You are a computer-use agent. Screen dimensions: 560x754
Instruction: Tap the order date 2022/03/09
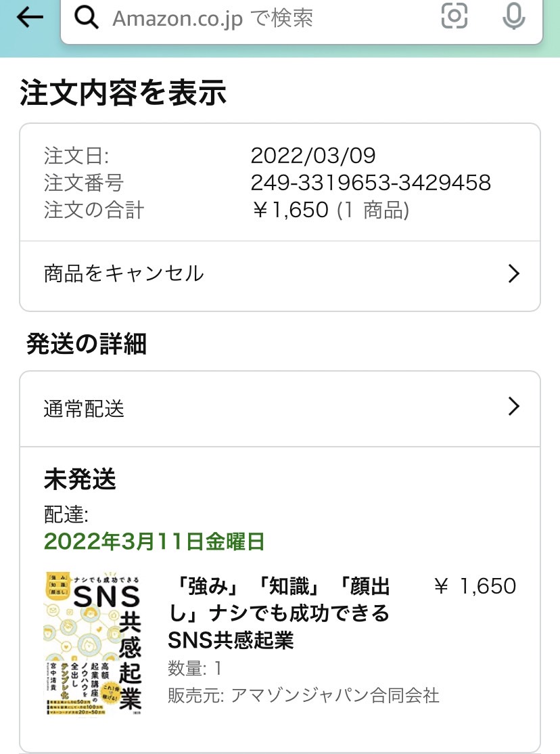click(313, 155)
